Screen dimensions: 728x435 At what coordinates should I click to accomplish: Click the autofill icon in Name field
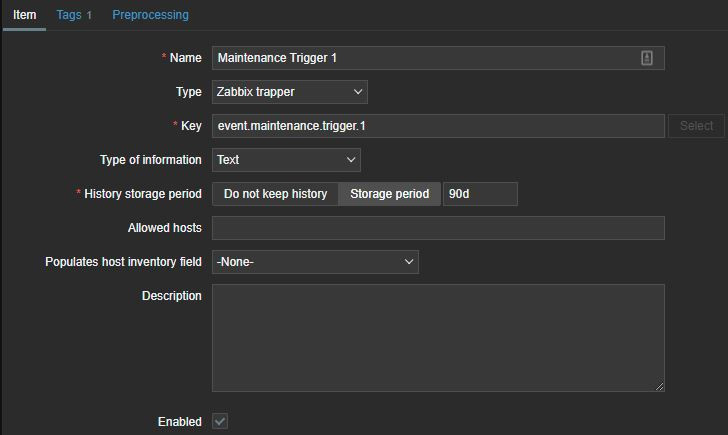[647, 58]
